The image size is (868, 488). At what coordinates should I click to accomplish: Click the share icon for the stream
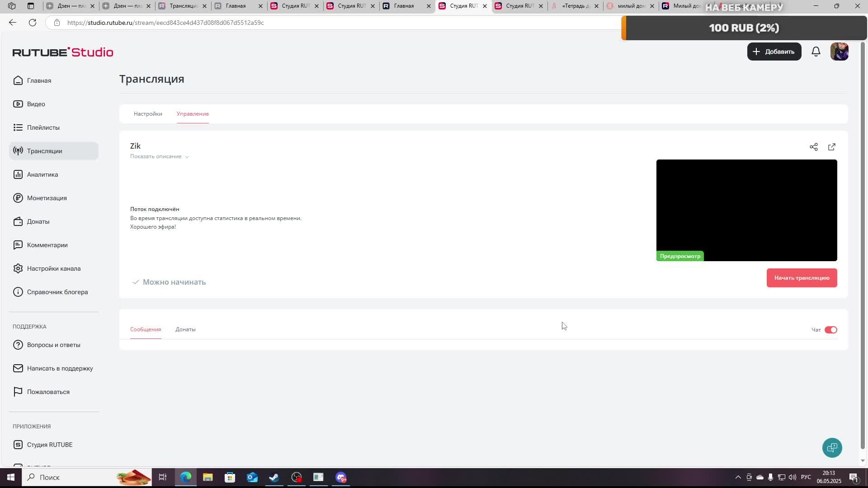(x=813, y=147)
